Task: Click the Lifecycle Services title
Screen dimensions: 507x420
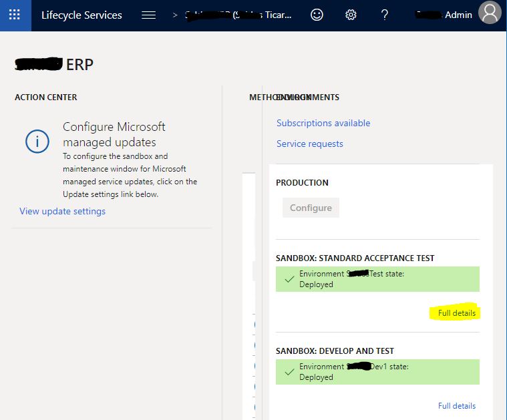Action: coord(81,15)
